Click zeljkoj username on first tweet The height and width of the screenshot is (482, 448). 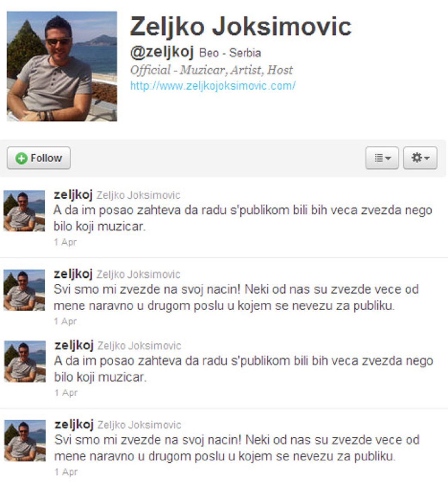click(73, 195)
